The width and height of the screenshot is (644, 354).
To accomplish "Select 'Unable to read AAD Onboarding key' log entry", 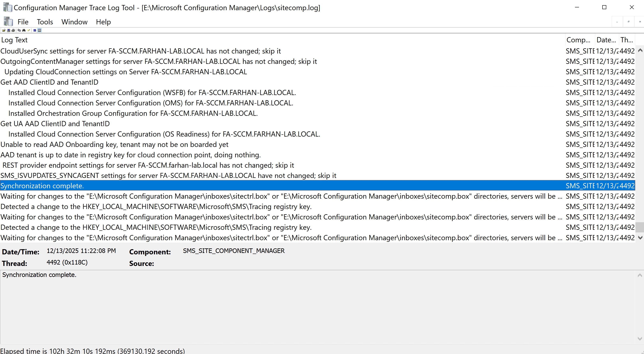I will (114, 144).
